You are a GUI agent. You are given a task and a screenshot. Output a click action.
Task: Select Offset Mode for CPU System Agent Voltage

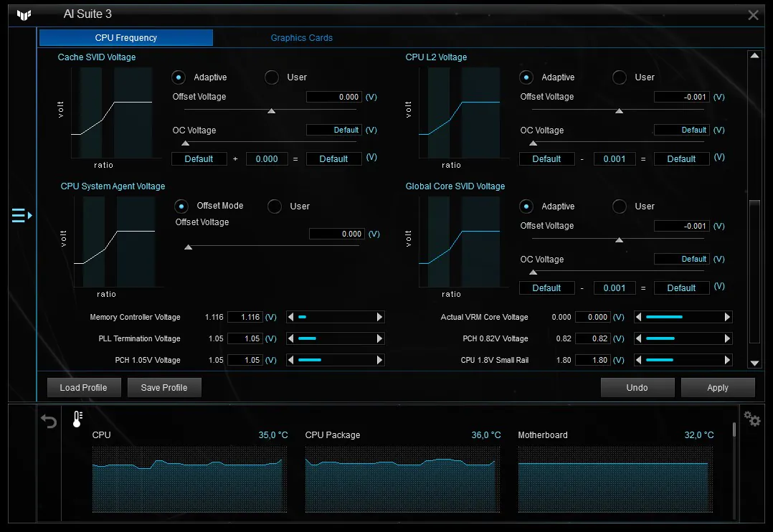(181, 206)
